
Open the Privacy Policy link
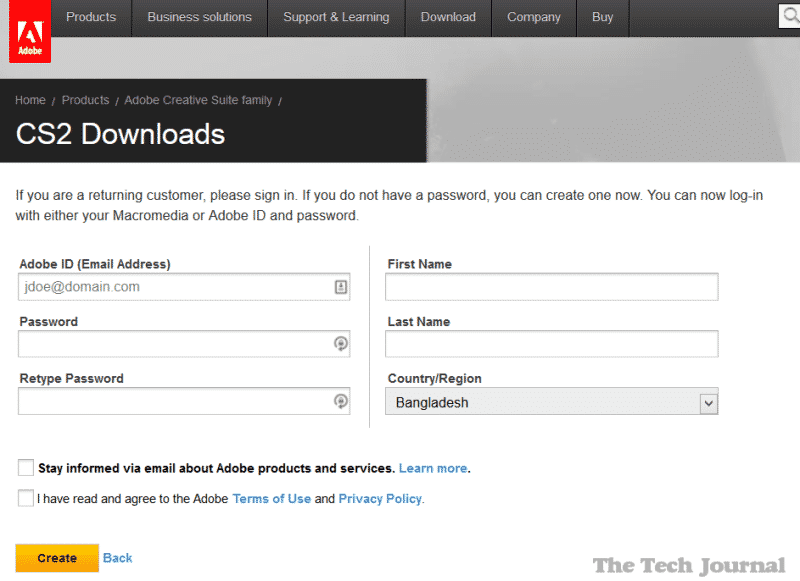(380, 498)
